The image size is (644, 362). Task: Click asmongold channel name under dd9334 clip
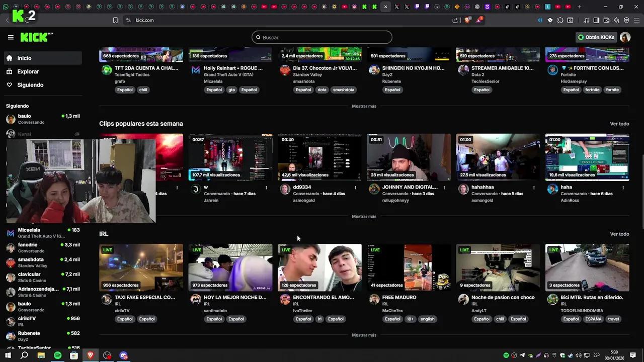coord(304,200)
